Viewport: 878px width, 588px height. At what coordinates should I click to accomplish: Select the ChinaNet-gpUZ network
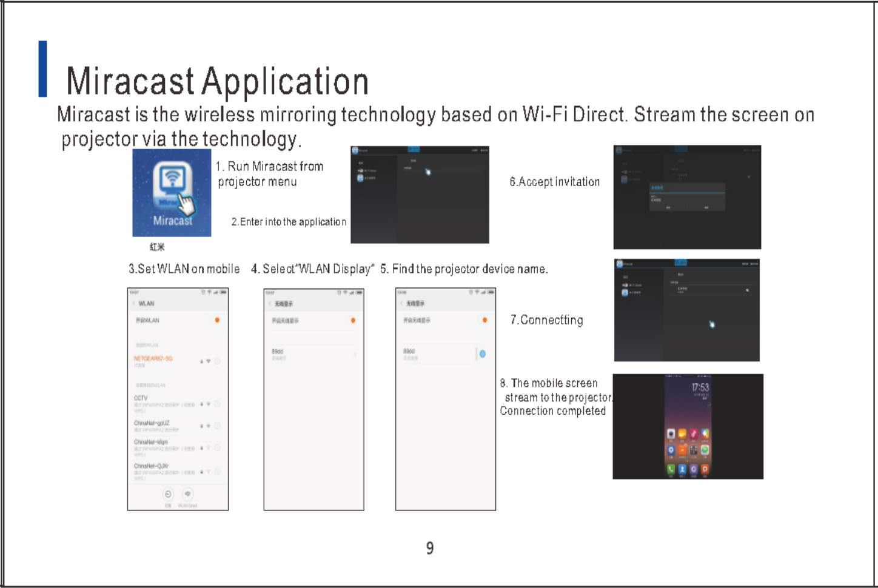click(x=178, y=426)
